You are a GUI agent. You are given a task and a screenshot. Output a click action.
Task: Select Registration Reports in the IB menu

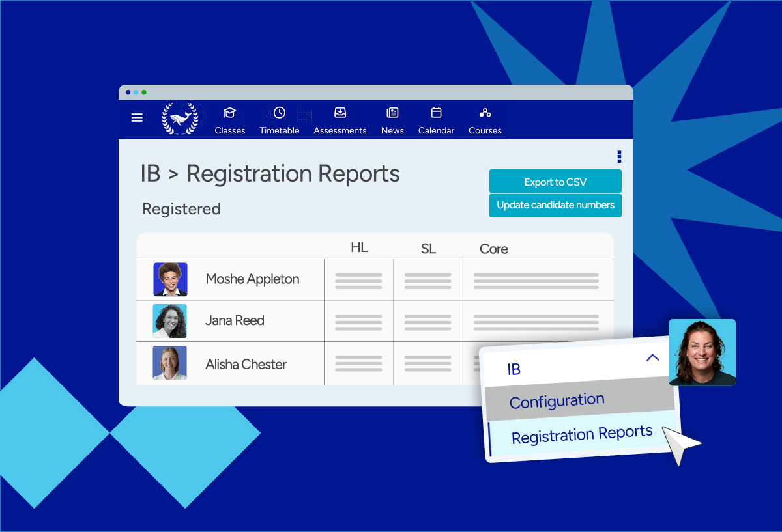click(x=582, y=434)
